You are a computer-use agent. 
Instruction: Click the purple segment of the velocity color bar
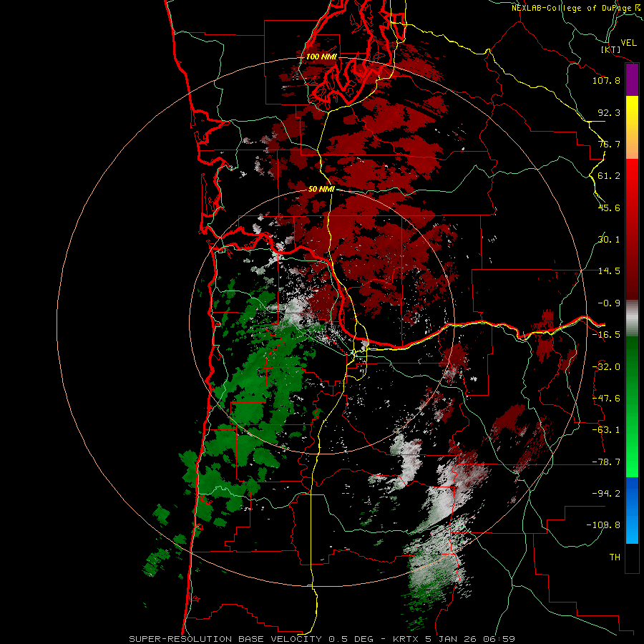(x=632, y=79)
